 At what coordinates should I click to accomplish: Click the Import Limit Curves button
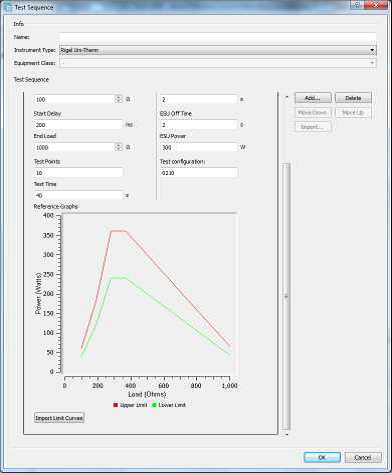(59, 418)
